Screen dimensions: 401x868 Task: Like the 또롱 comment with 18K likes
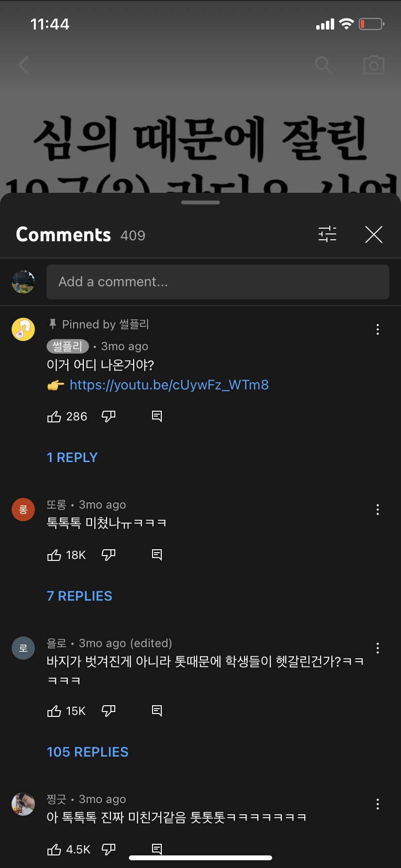point(54,555)
